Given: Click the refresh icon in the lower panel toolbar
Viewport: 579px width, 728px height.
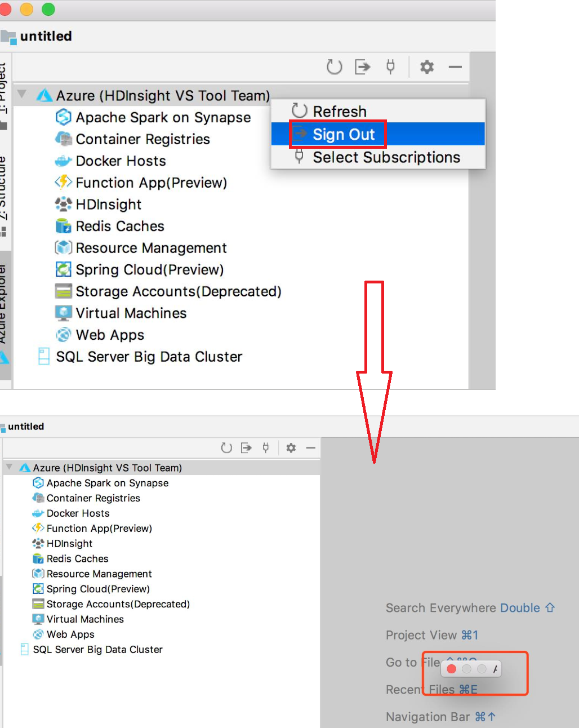Looking at the screenshot, I should coord(226,448).
